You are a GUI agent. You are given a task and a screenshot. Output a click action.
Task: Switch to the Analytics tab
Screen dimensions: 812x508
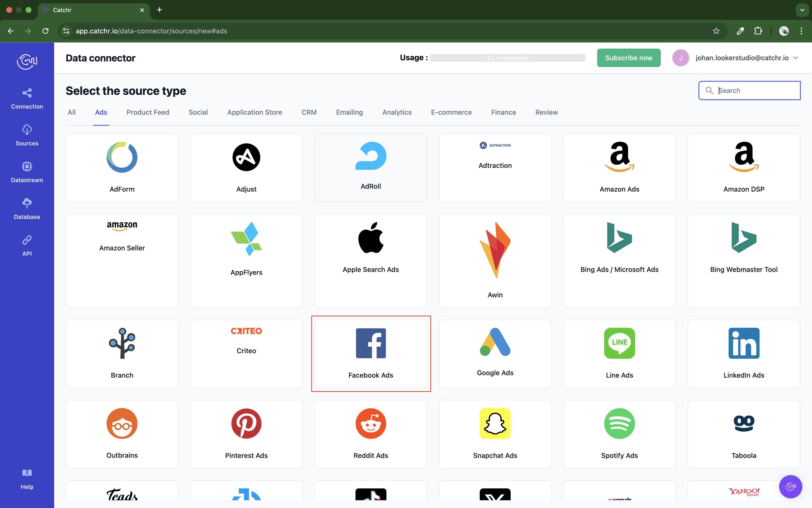tap(397, 112)
